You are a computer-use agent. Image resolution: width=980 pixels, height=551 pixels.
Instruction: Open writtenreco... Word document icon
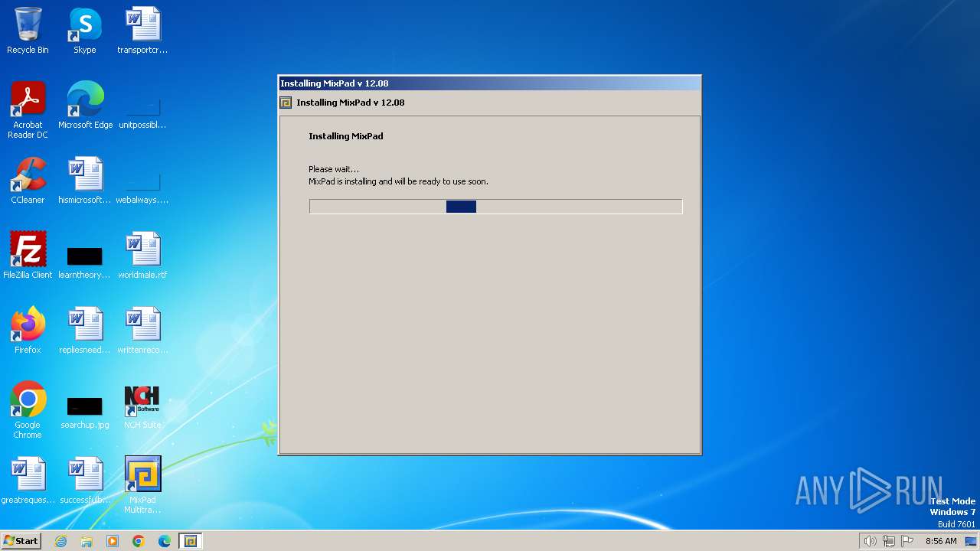point(142,331)
